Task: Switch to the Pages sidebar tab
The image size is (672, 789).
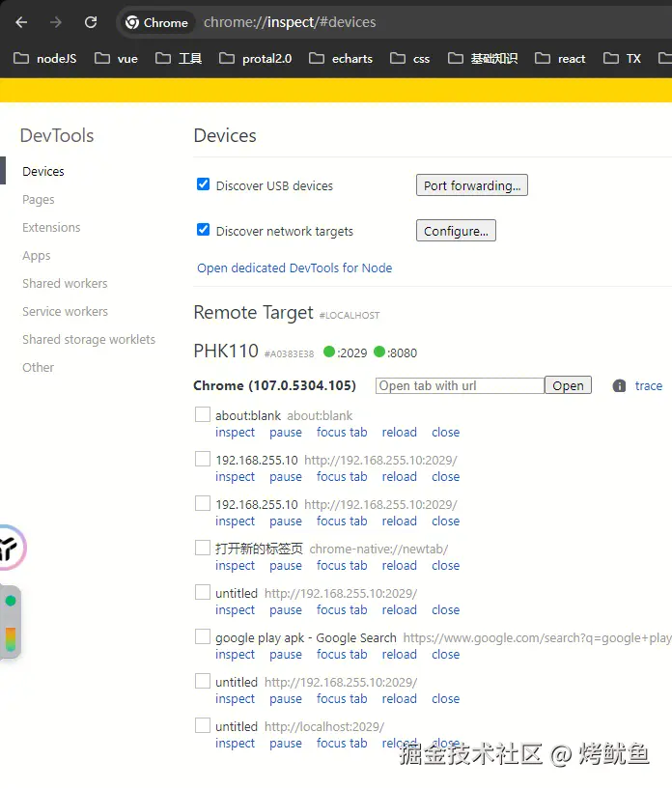Action: [39, 200]
